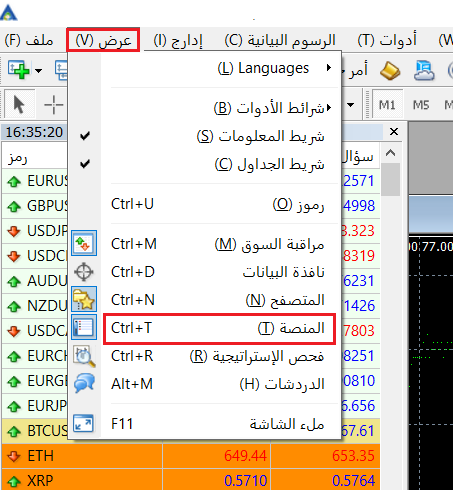This screenshot has width=453, height=490.
Task: Click the chat bubbles icon for الدردشات
Action: pyautogui.click(x=84, y=383)
